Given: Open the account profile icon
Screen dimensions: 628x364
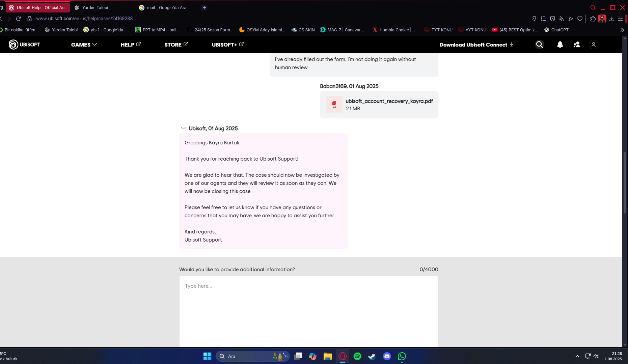Looking at the screenshot, I should [593, 45].
